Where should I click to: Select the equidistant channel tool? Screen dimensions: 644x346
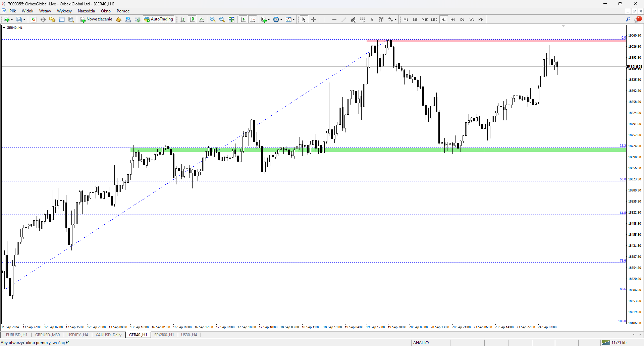tap(353, 19)
